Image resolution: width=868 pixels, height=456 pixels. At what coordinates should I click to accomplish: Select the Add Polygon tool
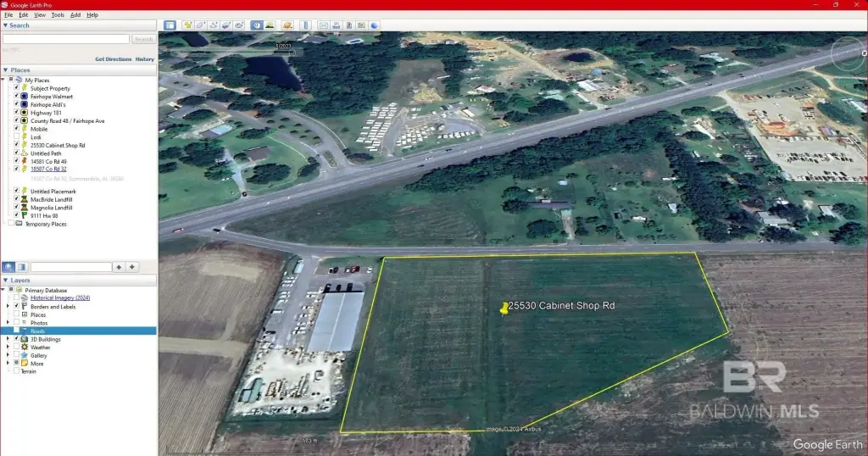pos(200,25)
